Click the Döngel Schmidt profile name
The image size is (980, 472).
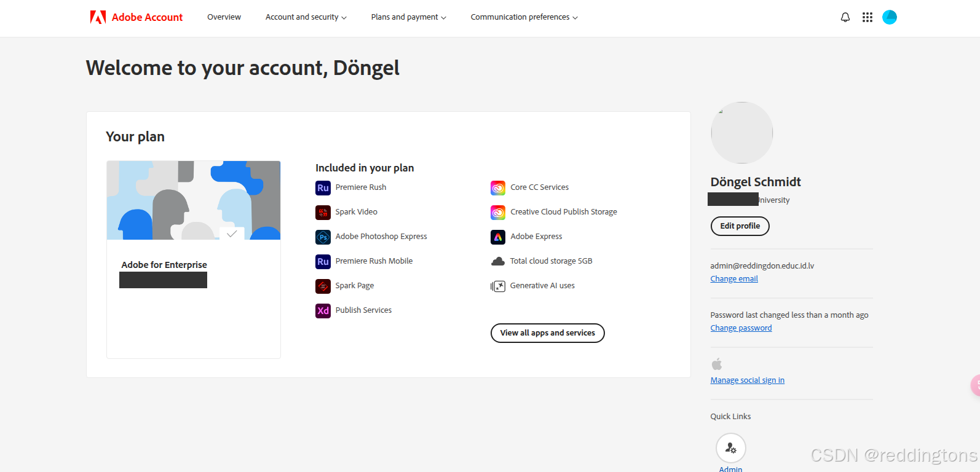pyautogui.click(x=756, y=182)
